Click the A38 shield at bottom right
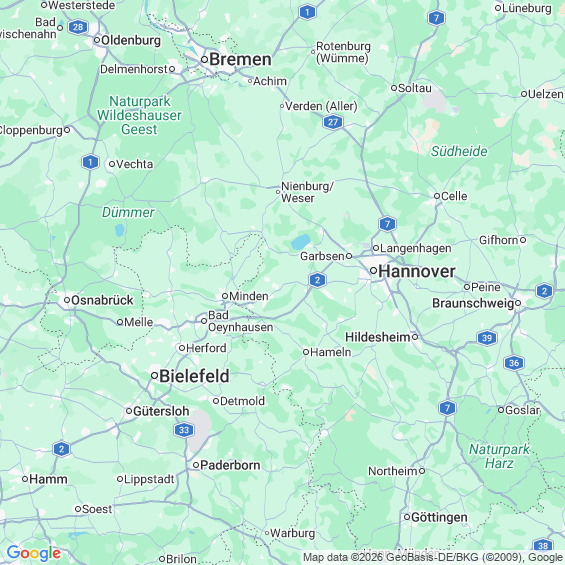 pos(543,546)
